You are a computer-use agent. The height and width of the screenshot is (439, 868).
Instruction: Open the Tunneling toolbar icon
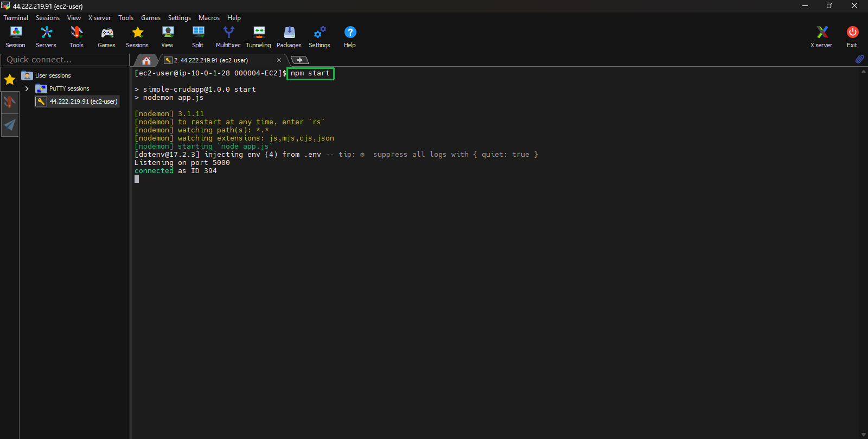259,37
